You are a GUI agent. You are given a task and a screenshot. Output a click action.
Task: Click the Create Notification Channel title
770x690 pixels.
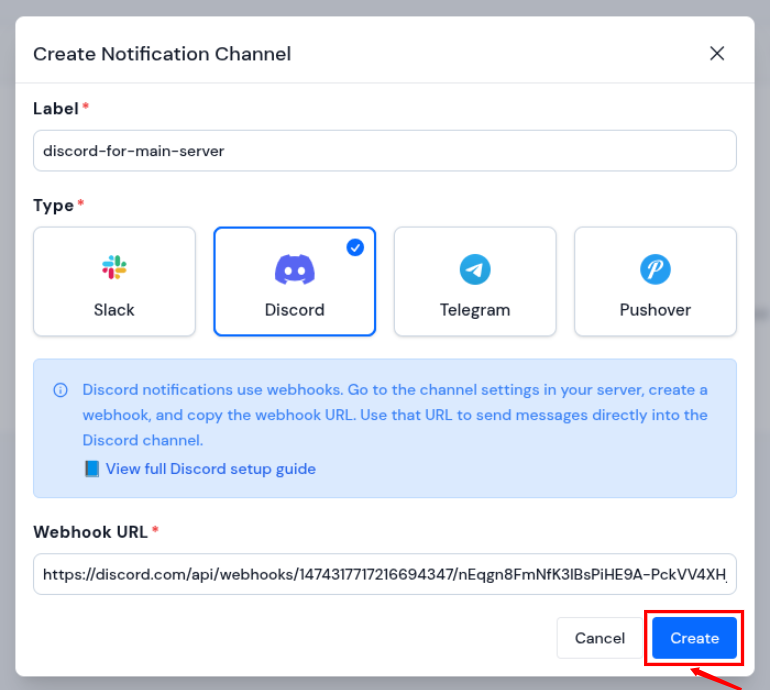point(162,54)
